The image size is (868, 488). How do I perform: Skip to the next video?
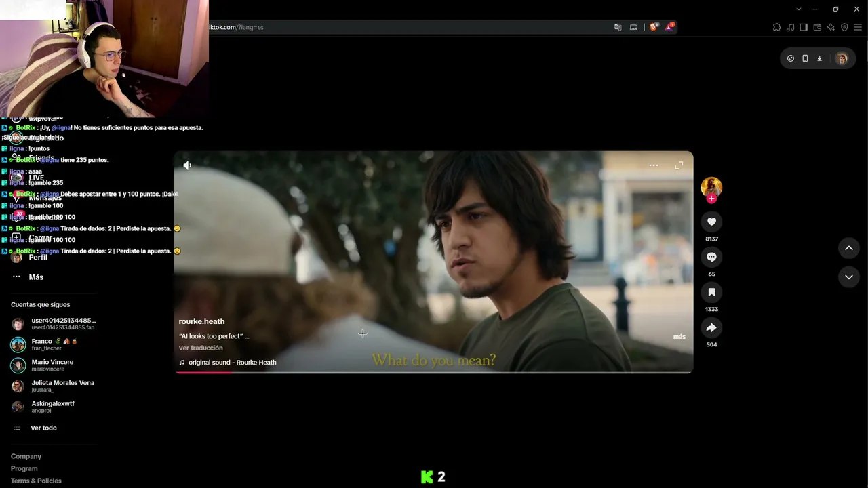pyautogui.click(x=848, y=277)
